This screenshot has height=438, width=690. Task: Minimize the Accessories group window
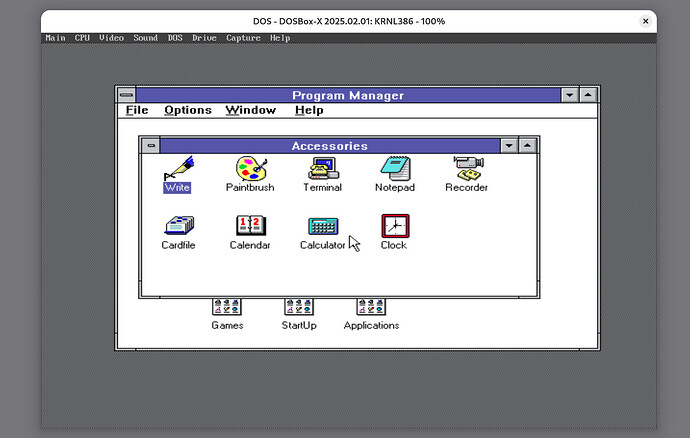click(509, 146)
